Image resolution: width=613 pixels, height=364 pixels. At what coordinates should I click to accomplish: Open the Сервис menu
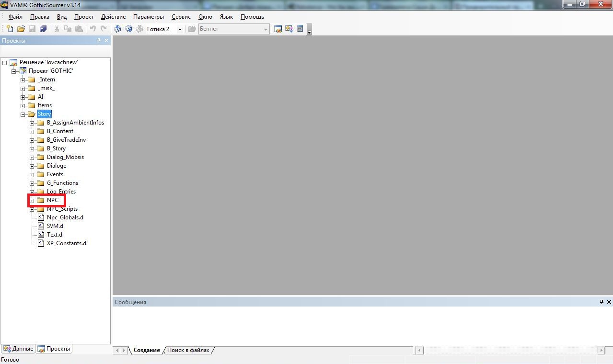pyautogui.click(x=181, y=17)
